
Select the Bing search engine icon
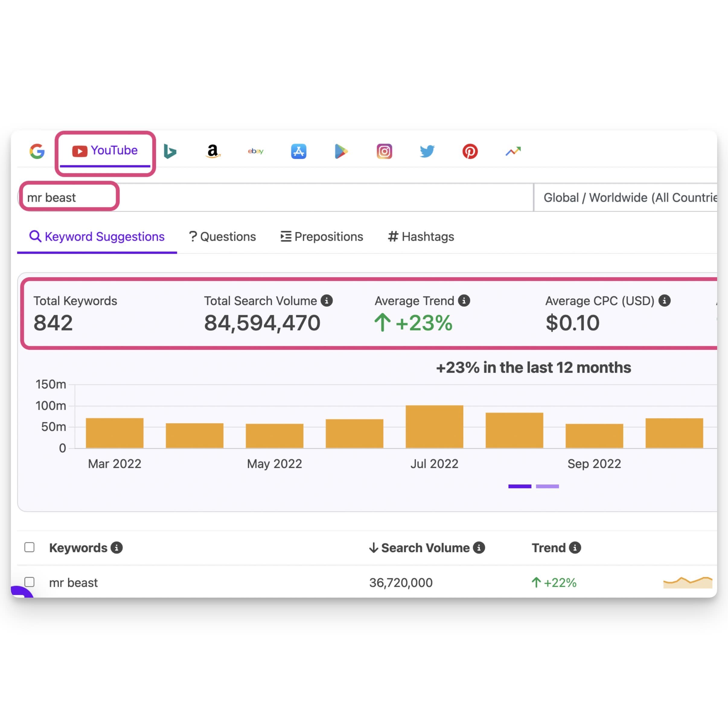coord(170,152)
